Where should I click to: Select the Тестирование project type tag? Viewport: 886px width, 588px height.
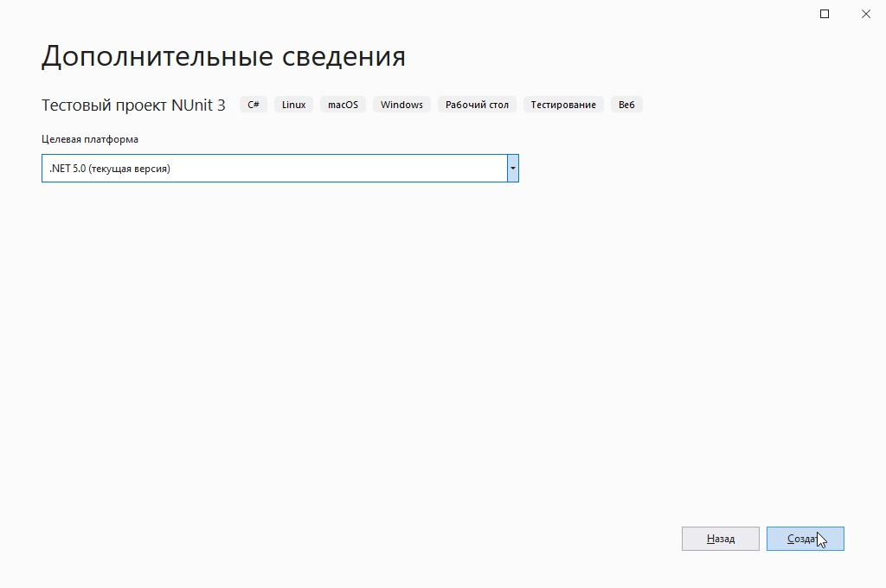(563, 105)
